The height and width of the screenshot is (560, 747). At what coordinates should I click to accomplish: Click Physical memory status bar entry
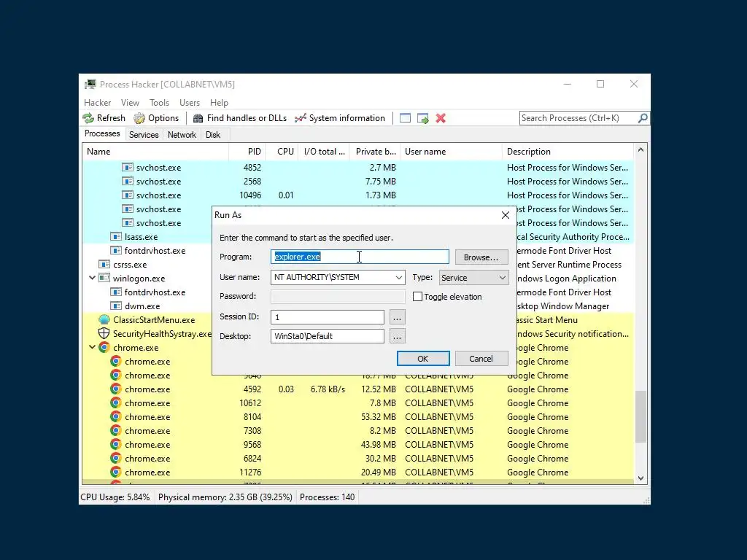click(x=225, y=497)
